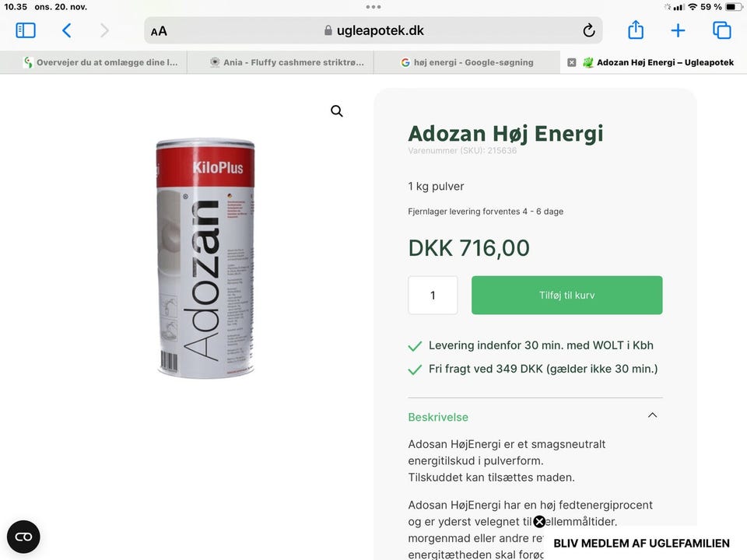Select the quantity input field
Viewport: 747px width, 560px height.
click(x=433, y=296)
